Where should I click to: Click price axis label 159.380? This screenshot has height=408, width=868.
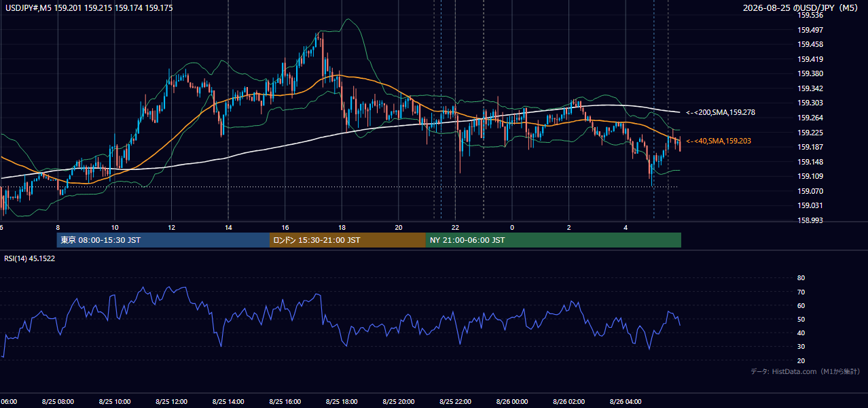[810, 74]
